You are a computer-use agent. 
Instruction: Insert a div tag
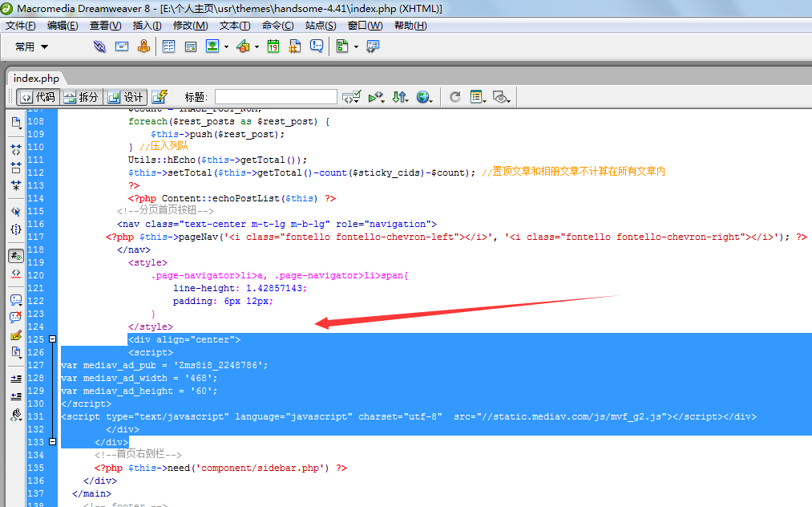coord(191,47)
